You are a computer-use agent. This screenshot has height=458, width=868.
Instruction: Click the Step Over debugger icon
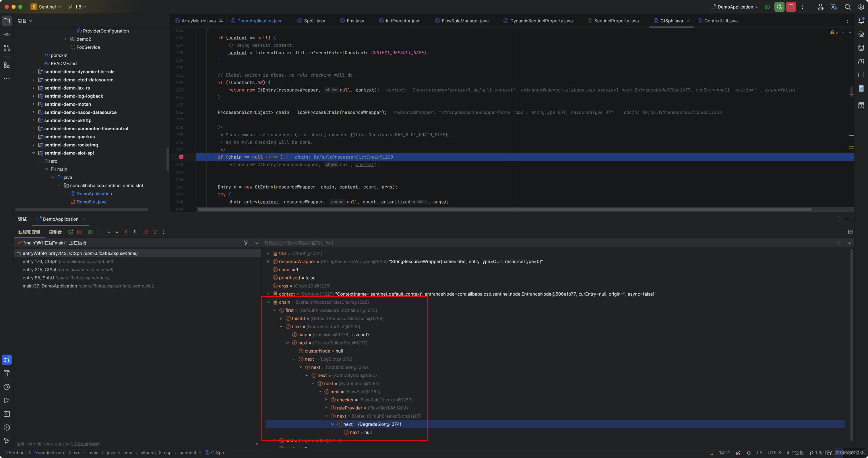coord(108,232)
